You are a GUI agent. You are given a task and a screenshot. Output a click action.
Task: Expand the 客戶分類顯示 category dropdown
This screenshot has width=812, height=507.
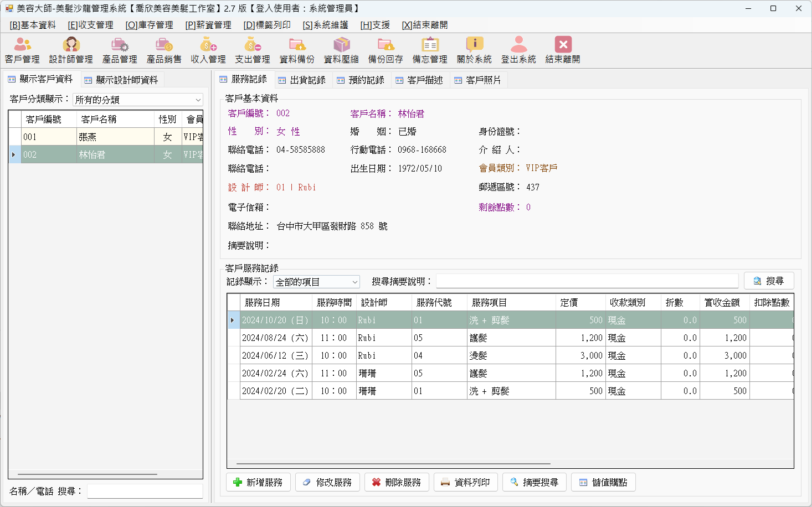click(x=198, y=100)
